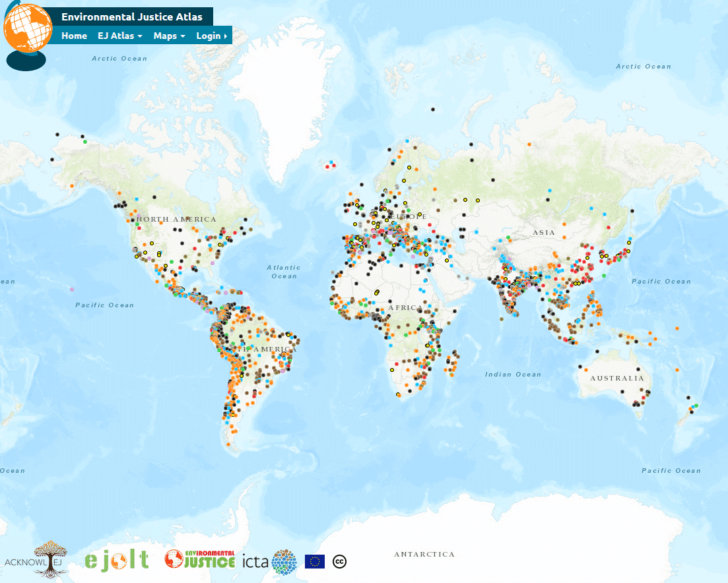The image size is (728, 583).
Task: Click the ACKNOWL EJ tree logo
Action: 36,561
